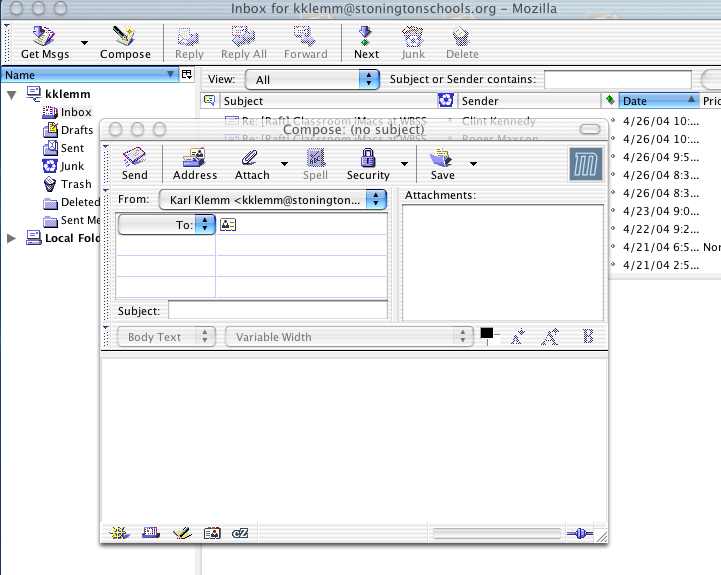Click the Send button in the compose window
This screenshot has width=721, height=575.
[x=134, y=163]
